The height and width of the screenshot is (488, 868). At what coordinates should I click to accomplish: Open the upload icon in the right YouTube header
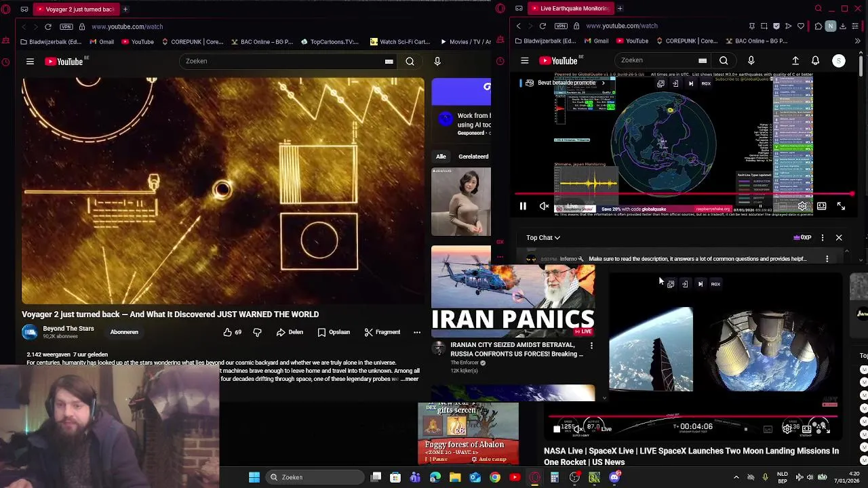point(795,60)
